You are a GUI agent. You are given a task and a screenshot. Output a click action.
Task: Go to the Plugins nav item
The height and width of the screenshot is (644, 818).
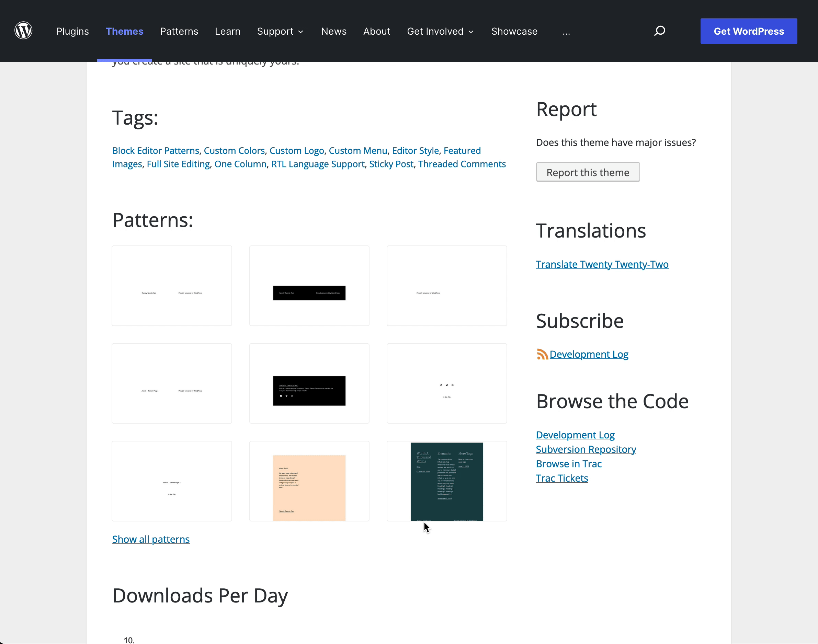(72, 31)
